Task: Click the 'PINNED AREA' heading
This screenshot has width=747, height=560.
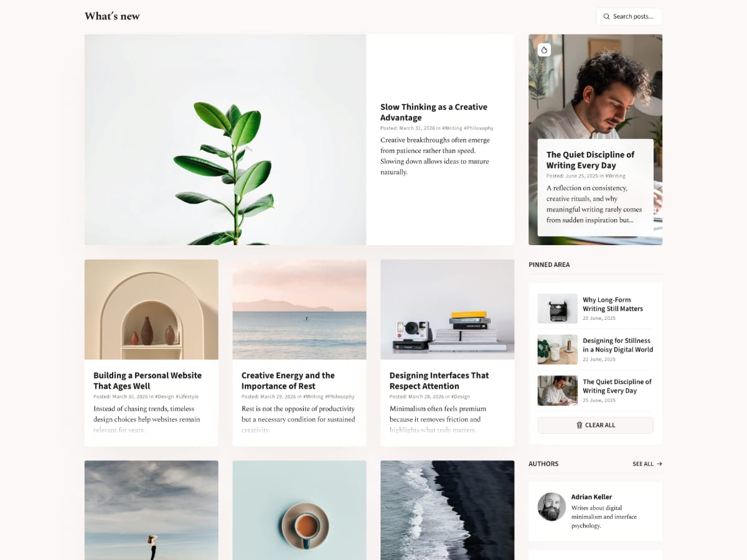Action: [x=549, y=264]
